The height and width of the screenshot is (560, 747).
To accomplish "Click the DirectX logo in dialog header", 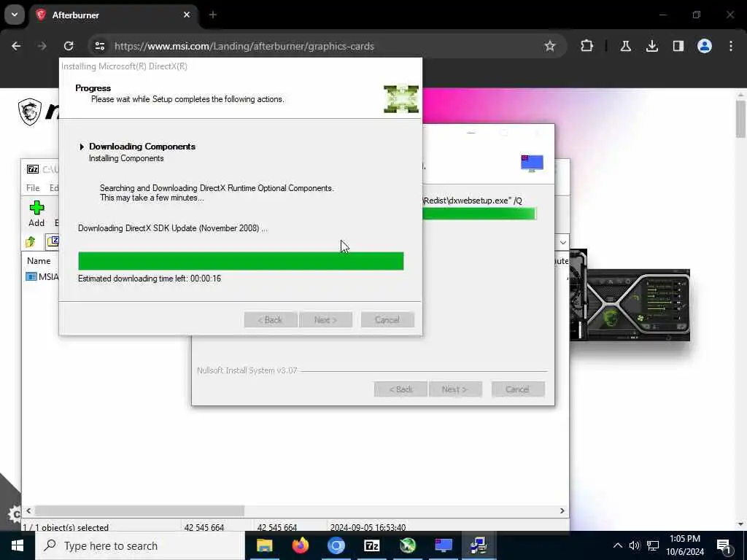I will tap(401, 99).
